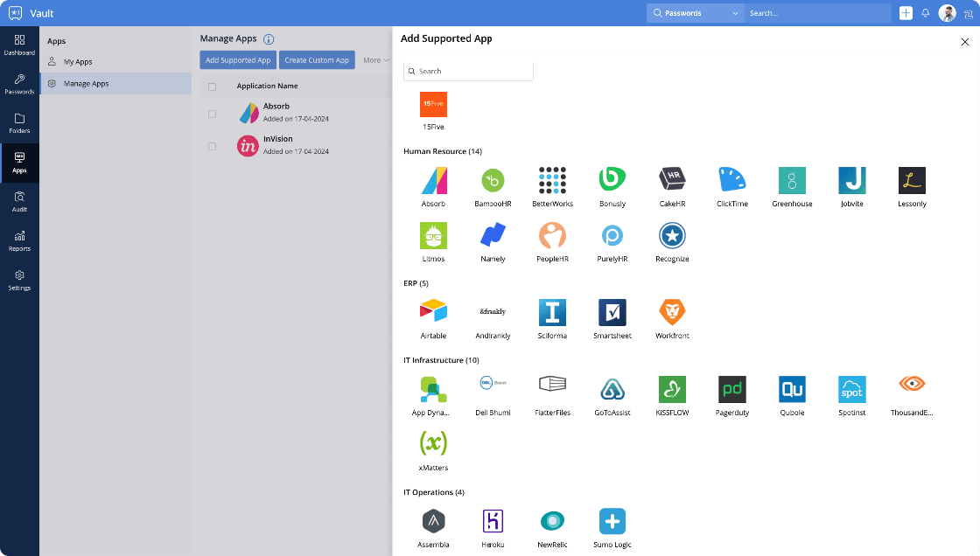980x556 pixels.
Task: Expand the user profile menu
Action: click(947, 12)
